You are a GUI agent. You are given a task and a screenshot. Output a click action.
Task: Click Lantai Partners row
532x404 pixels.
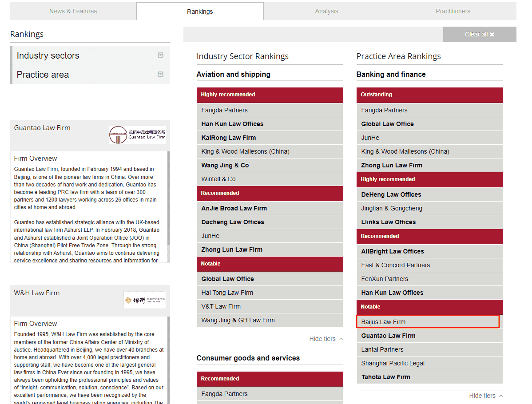click(429, 349)
